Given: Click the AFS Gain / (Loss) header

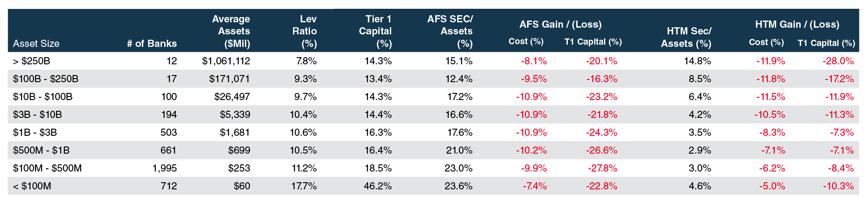Looking at the screenshot, I should [560, 25].
